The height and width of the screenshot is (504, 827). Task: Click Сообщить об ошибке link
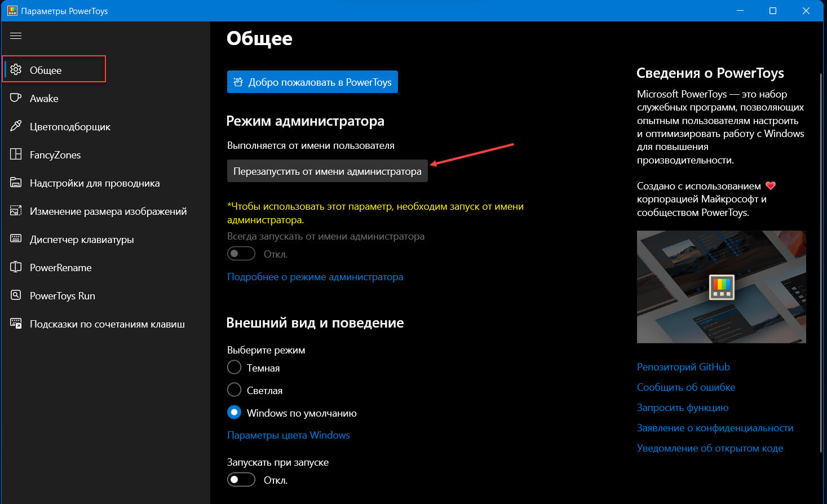[686, 387]
